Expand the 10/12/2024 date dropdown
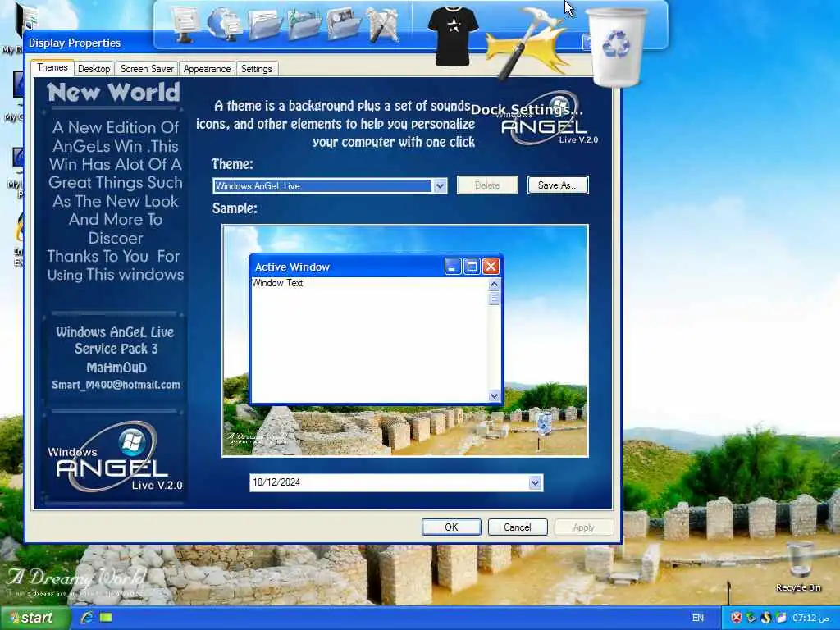Image resolution: width=840 pixels, height=630 pixels. 535,482
